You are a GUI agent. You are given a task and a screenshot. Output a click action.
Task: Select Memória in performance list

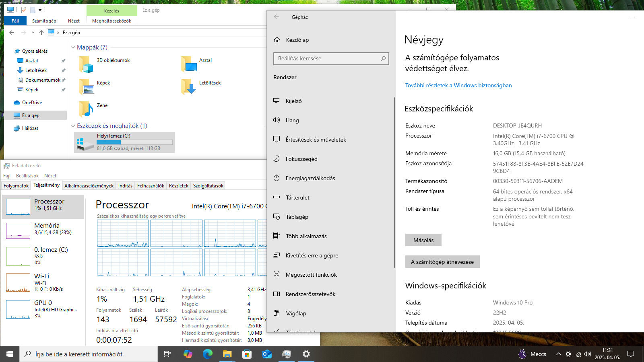43,230
